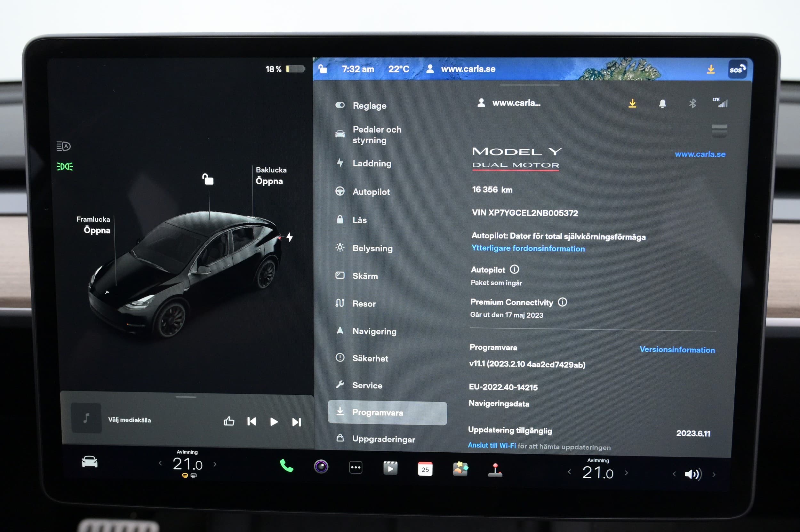Raise the driver temperature with right arrow

pos(215,464)
